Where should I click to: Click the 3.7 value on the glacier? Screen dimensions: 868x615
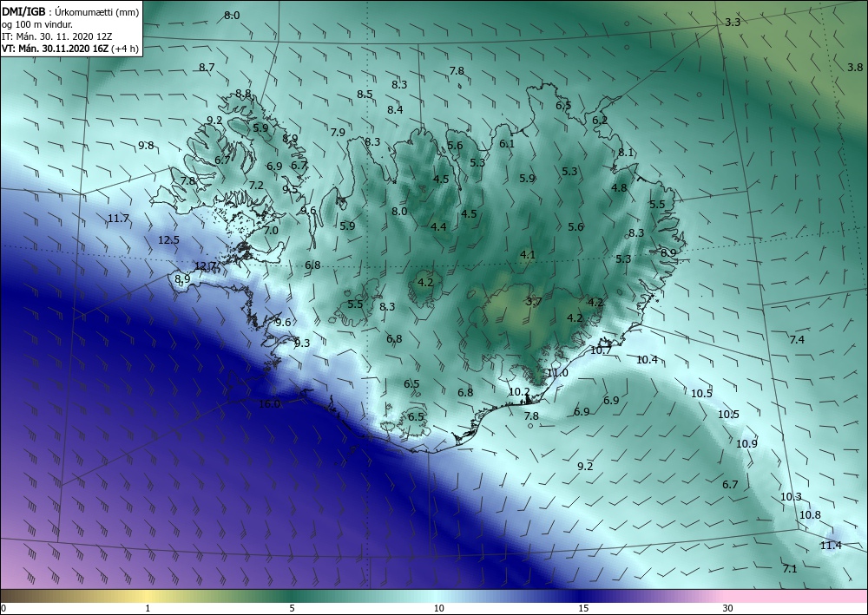[534, 301]
